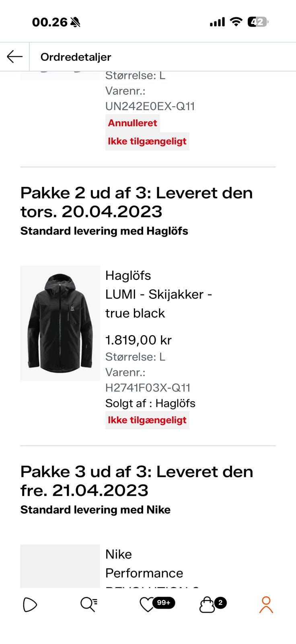
Task: Tap the Nike Performance product name
Action: tap(144, 563)
